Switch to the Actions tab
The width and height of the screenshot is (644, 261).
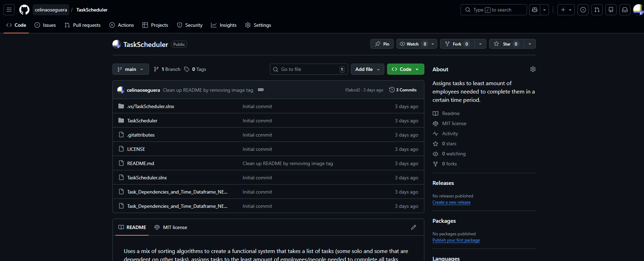tap(121, 25)
